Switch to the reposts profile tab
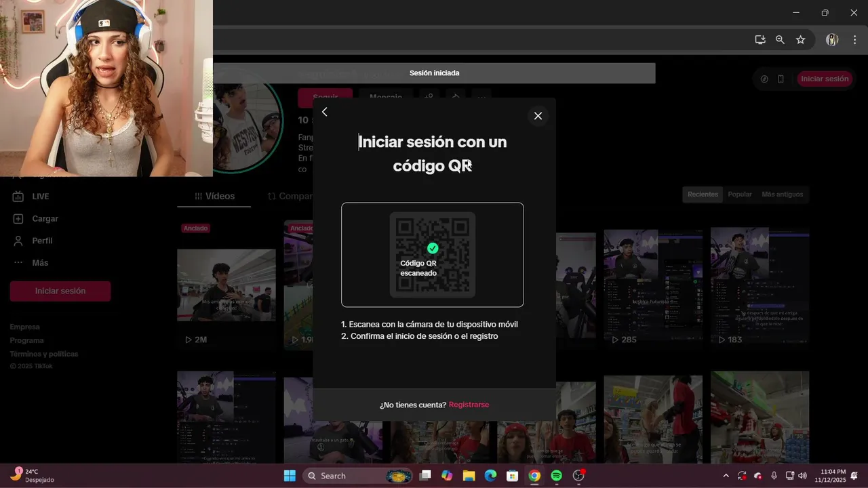This screenshot has width=868, height=488. point(290,196)
